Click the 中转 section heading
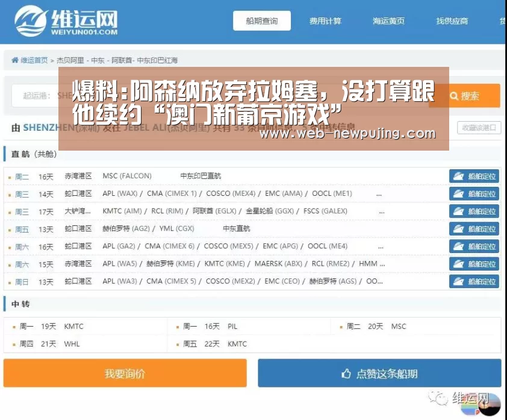Image resolution: width=507 pixels, height=420 pixels. [x=20, y=304]
